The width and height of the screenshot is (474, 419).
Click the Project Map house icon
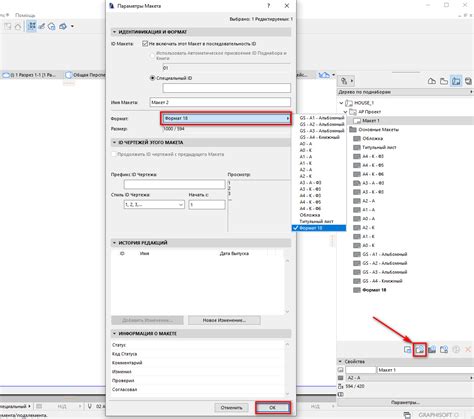pos(432,81)
